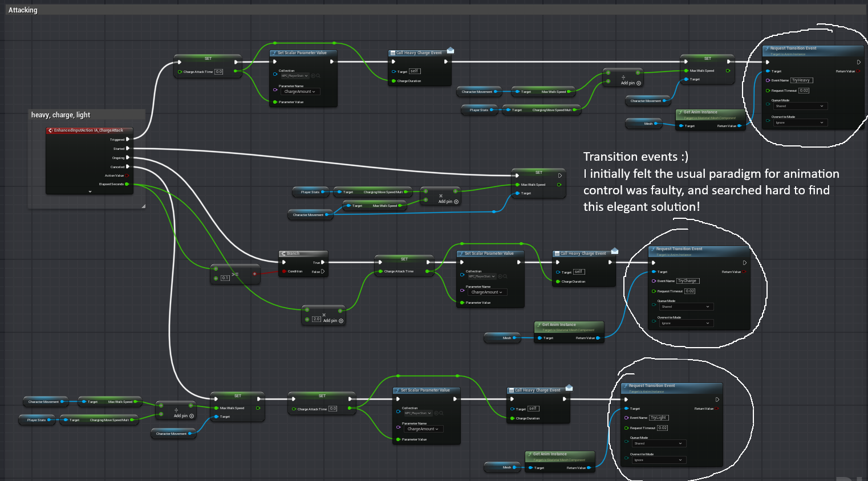868x481 pixels.
Task: Expand the EnhancedInputAction IA_ChargeAttack node chevron
Action: 90,191
